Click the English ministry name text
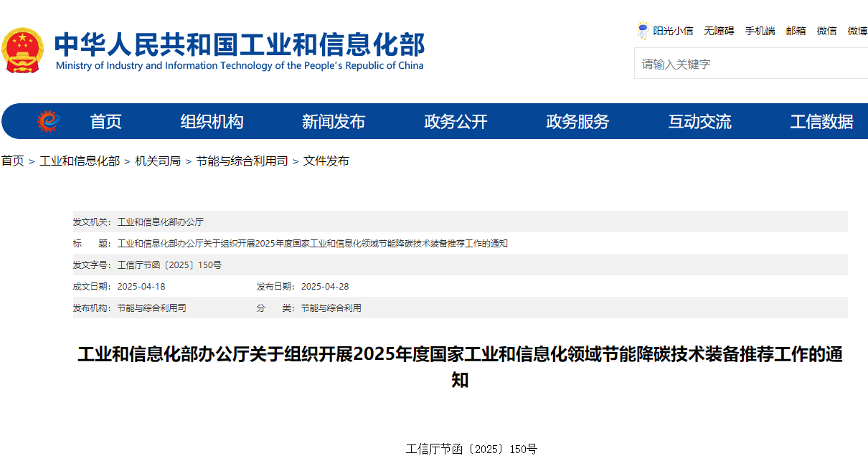 (240, 66)
